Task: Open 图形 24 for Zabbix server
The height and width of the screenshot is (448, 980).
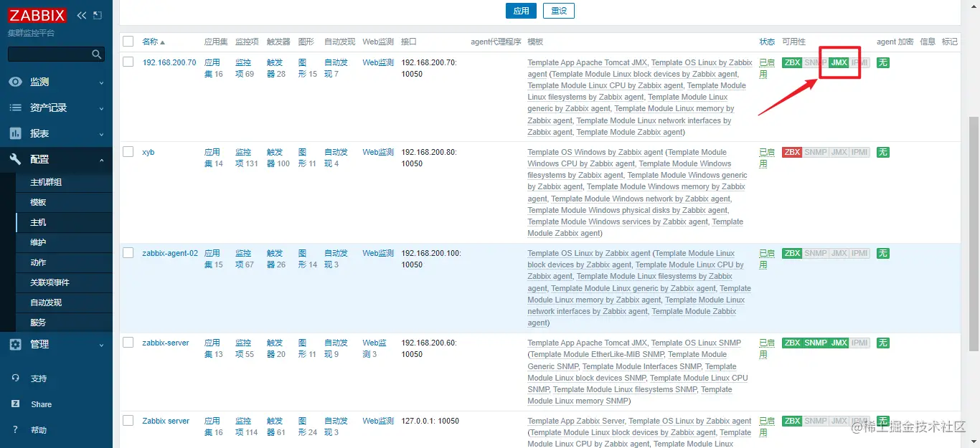Action: click(308, 426)
